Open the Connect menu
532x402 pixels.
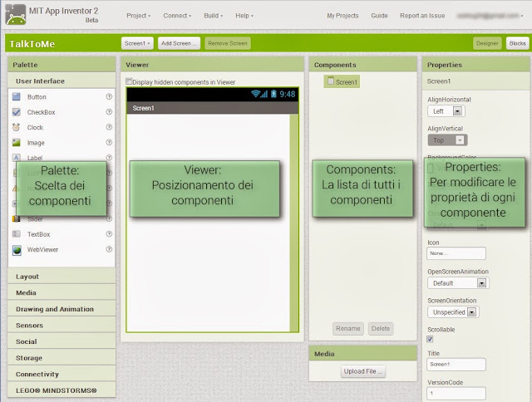click(x=177, y=16)
